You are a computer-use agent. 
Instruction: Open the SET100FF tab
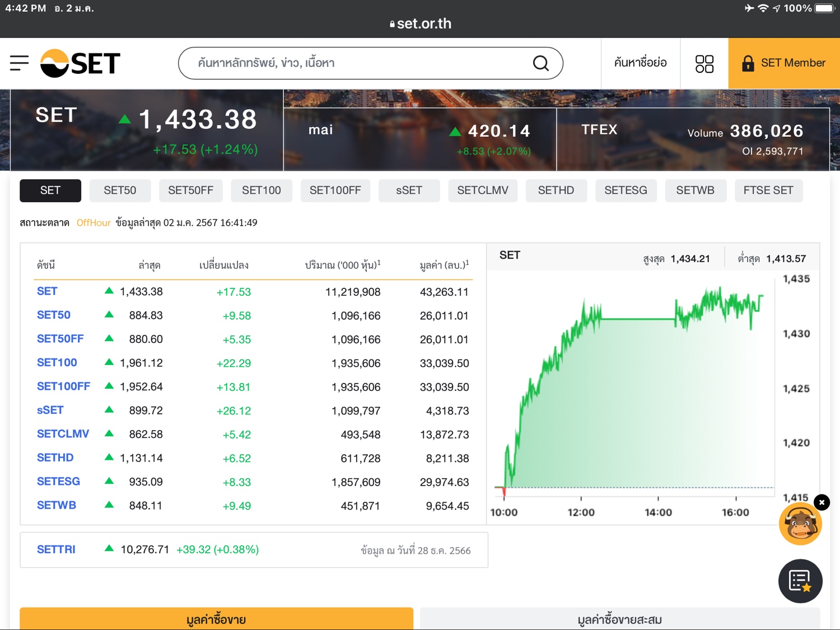(x=335, y=190)
